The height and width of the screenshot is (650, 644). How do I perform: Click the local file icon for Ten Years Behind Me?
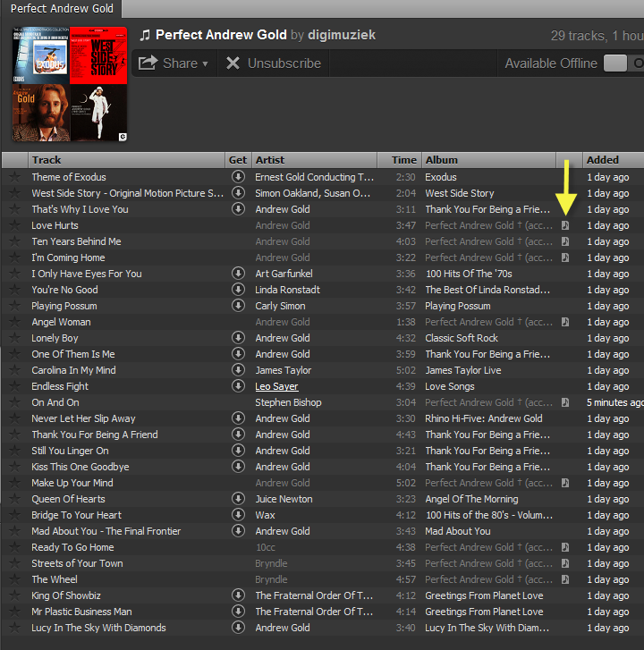565,241
